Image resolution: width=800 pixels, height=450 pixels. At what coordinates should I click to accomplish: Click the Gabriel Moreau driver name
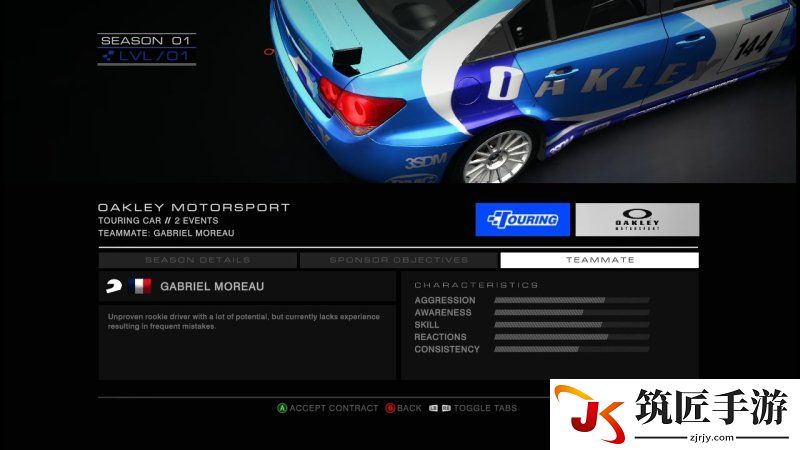212,286
